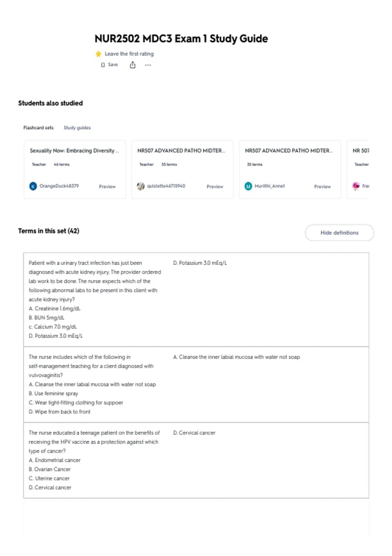Open the share upload icon

pos(133,65)
